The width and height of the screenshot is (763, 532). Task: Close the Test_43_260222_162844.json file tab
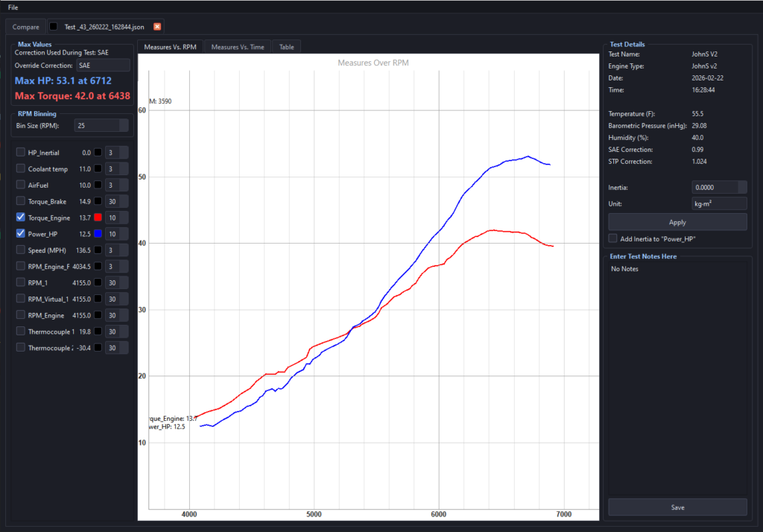click(156, 26)
